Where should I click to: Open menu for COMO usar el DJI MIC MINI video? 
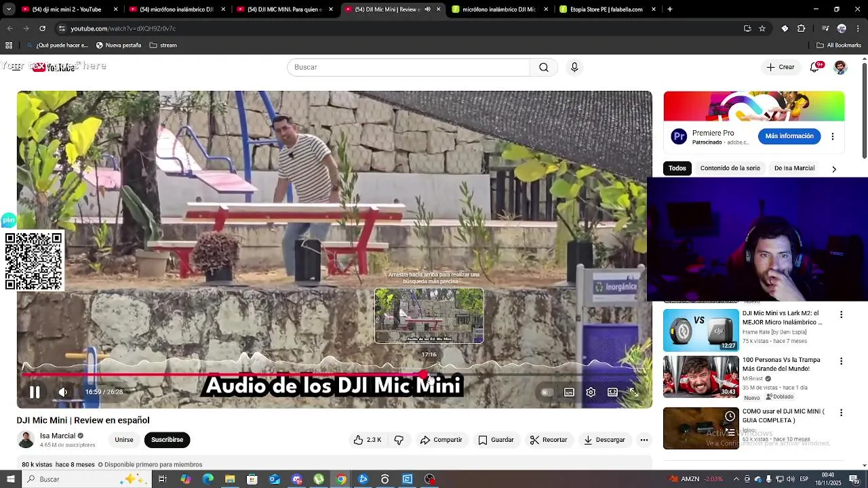(842, 413)
